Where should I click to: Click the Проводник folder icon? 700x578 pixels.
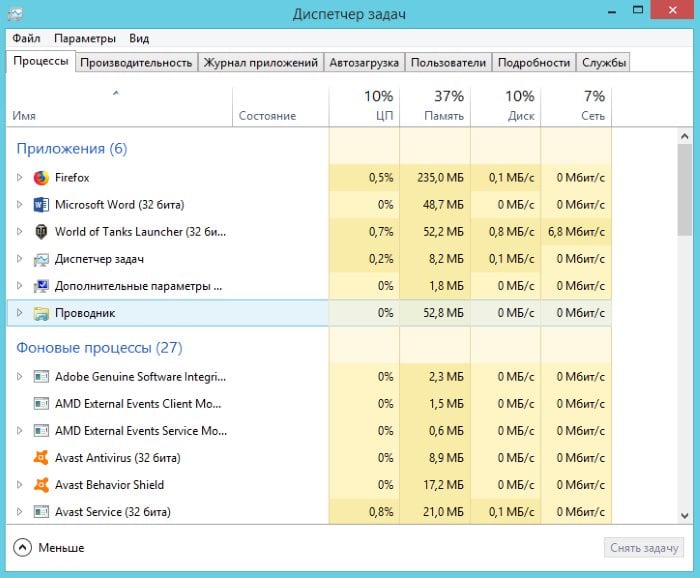pyautogui.click(x=41, y=313)
